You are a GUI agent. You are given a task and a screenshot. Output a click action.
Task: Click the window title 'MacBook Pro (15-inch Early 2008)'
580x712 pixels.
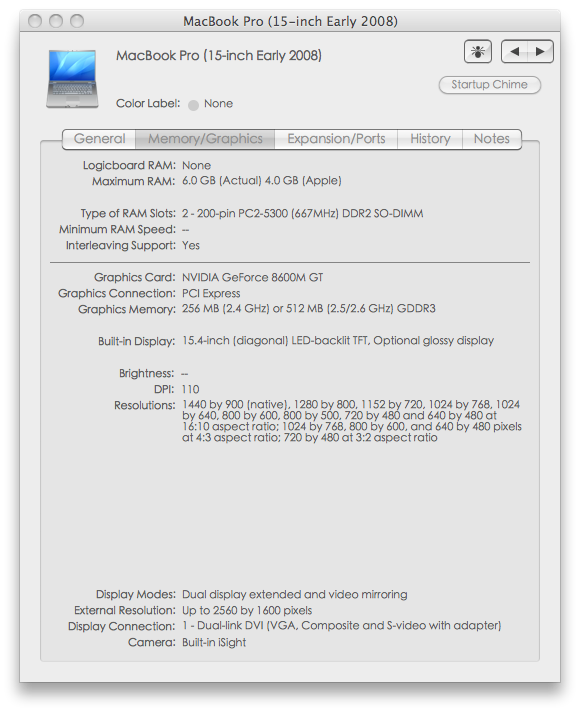coord(290,21)
